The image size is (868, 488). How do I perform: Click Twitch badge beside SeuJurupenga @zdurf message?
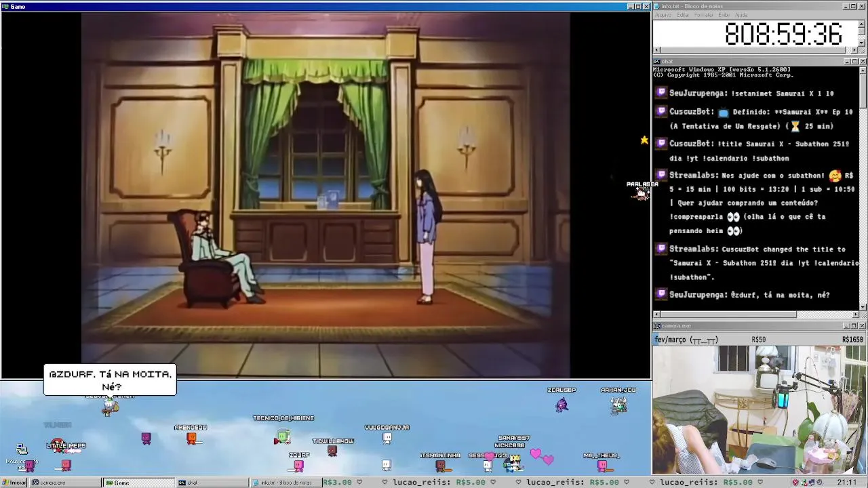click(661, 294)
